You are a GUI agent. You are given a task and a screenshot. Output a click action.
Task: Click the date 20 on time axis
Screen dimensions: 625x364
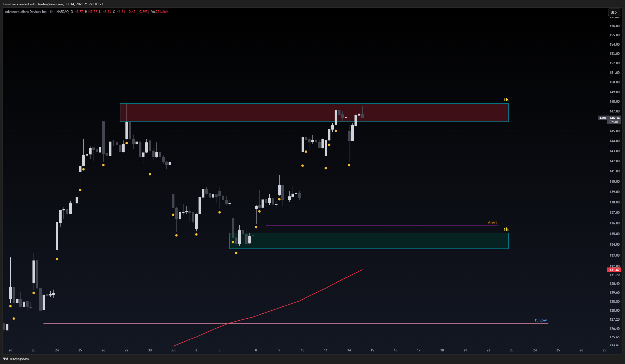(x=10, y=350)
